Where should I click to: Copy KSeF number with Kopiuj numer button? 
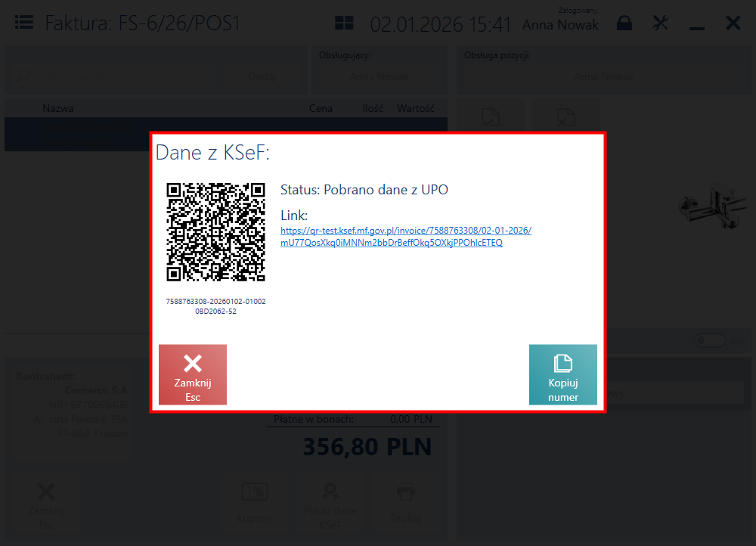pos(562,374)
